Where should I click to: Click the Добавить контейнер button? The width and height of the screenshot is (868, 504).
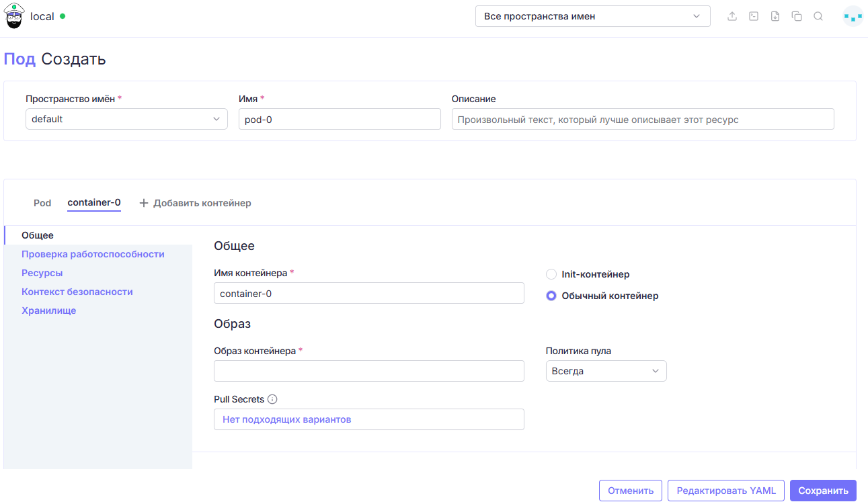point(195,203)
